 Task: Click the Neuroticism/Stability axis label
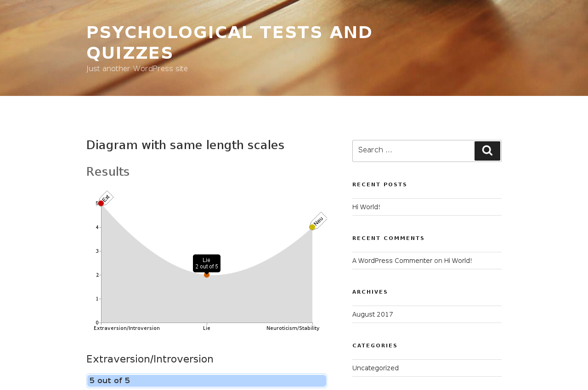(293, 329)
